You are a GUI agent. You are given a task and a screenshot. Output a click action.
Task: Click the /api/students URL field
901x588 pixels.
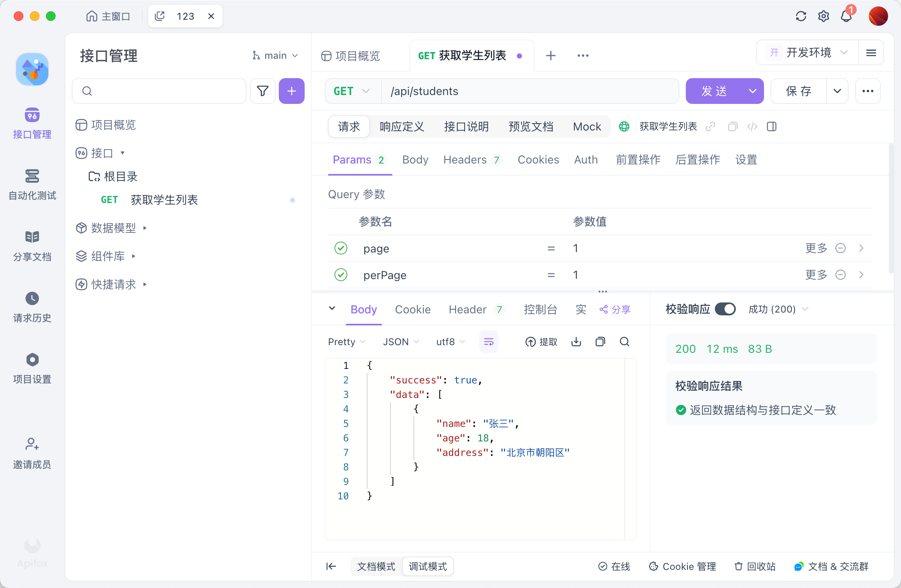[484, 91]
